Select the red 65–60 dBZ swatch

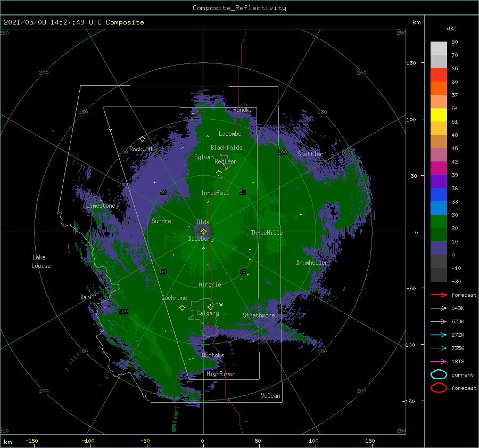click(439, 75)
